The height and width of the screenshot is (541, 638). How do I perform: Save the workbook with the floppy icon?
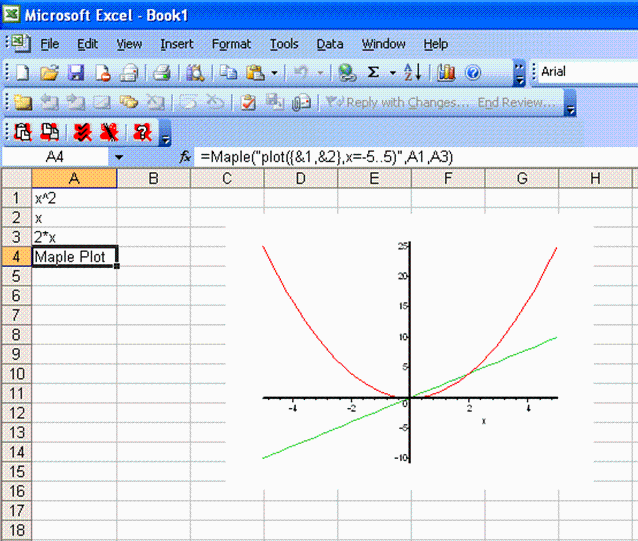coord(76,73)
